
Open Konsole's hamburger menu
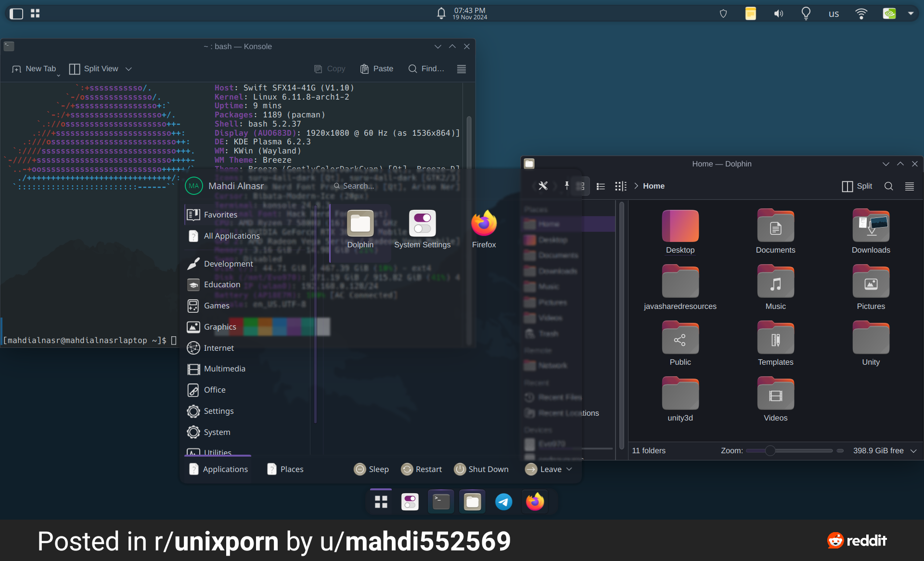coord(461,69)
